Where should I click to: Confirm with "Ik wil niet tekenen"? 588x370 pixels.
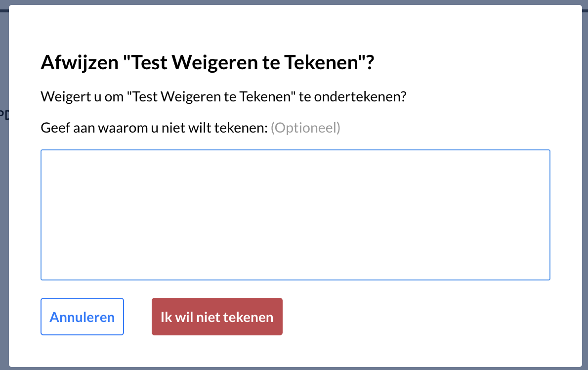coord(217,317)
